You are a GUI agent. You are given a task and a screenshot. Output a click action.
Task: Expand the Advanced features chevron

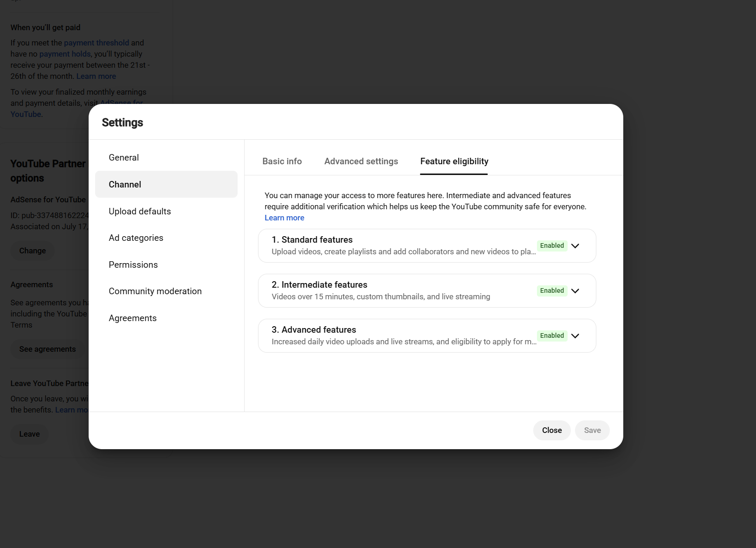(x=575, y=336)
